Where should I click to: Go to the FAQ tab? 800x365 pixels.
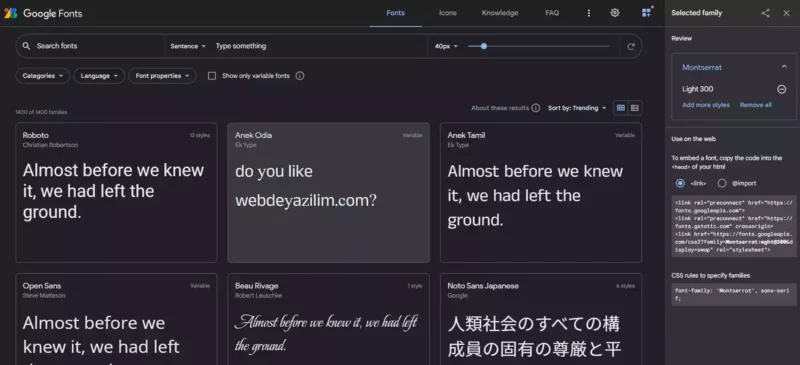[x=552, y=13]
